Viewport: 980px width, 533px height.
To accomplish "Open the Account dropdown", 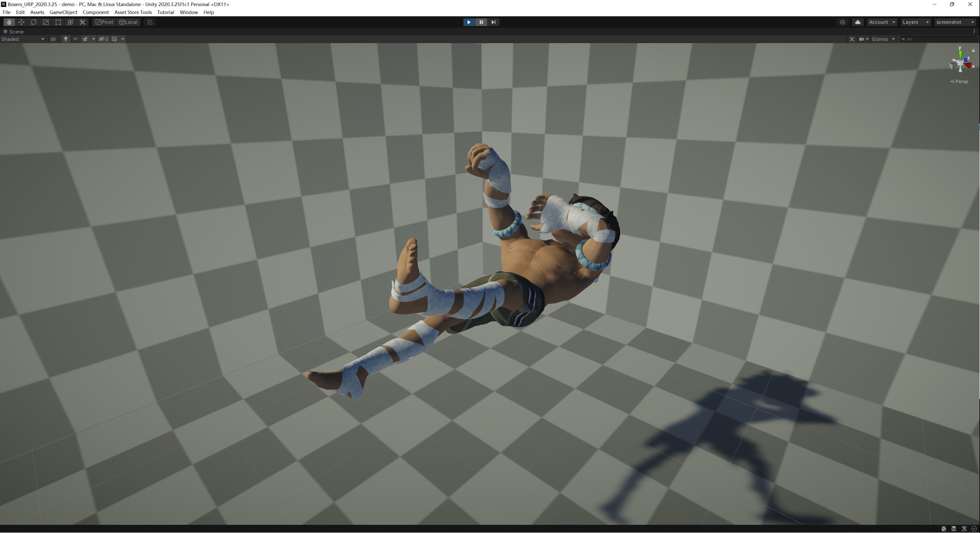I will [882, 22].
